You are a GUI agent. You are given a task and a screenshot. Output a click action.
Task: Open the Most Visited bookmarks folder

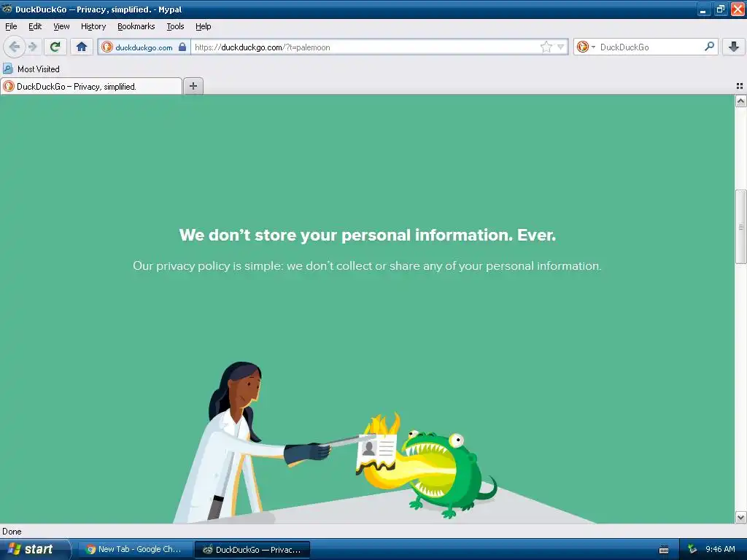[x=31, y=69]
